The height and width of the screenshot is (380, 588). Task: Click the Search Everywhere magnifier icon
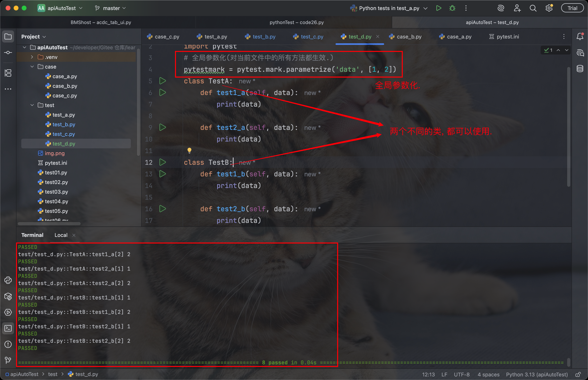click(533, 8)
